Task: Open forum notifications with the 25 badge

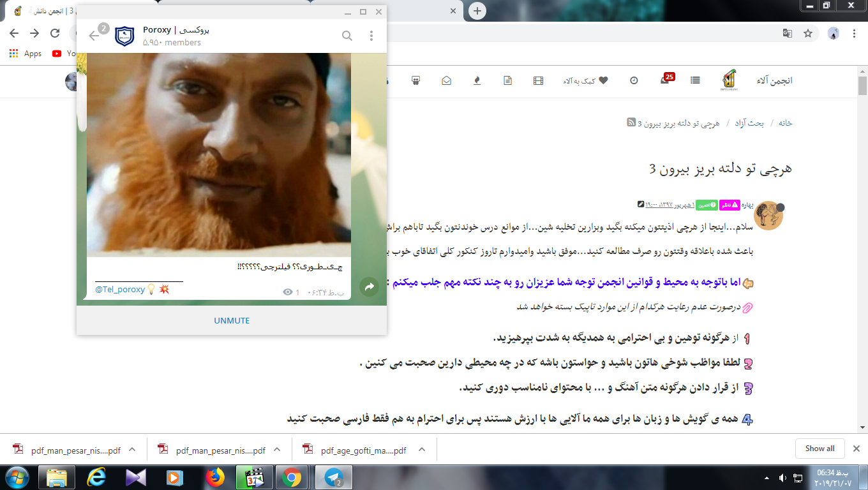Action: click(x=665, y=80)
